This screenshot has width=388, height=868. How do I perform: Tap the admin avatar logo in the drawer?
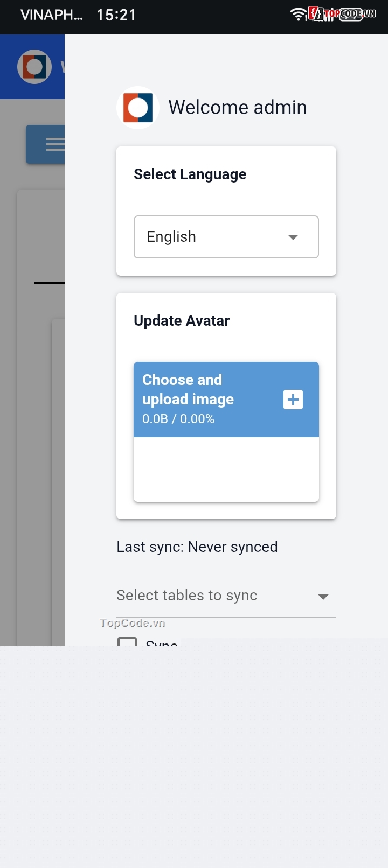(138, 108)
